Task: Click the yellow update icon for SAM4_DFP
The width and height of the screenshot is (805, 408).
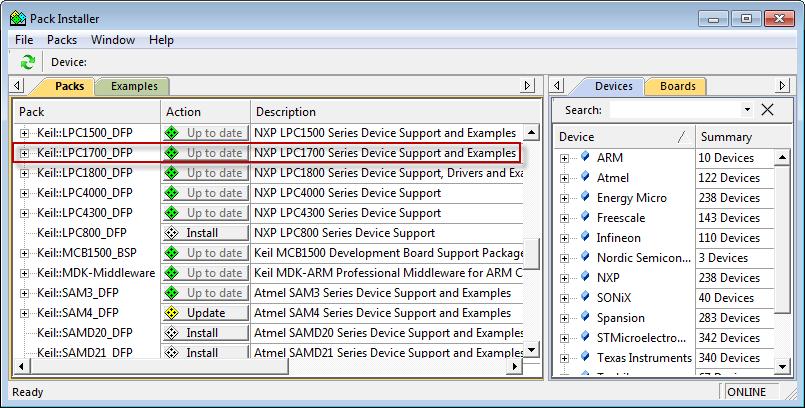Action: click(x=172, y=313)
